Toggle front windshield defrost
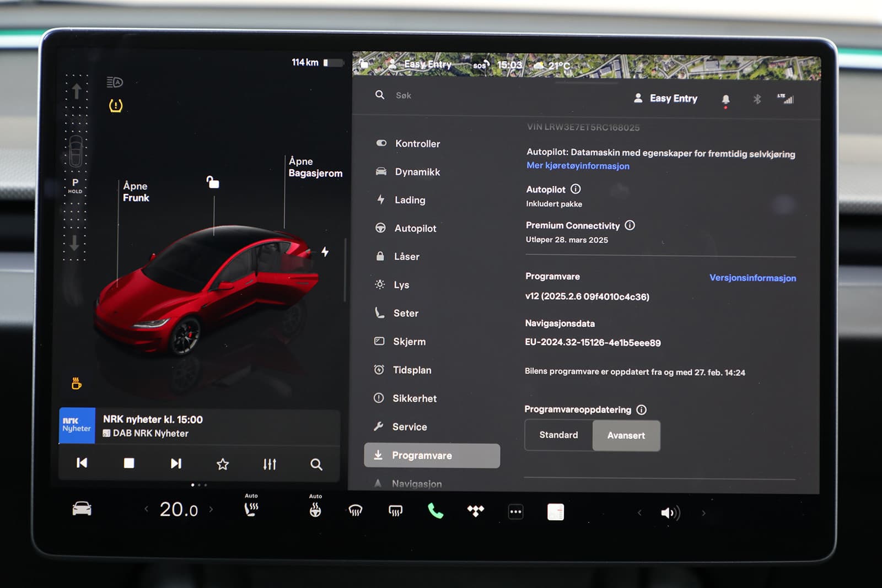This screenshot has width=882, height=588. click(356, 511)
